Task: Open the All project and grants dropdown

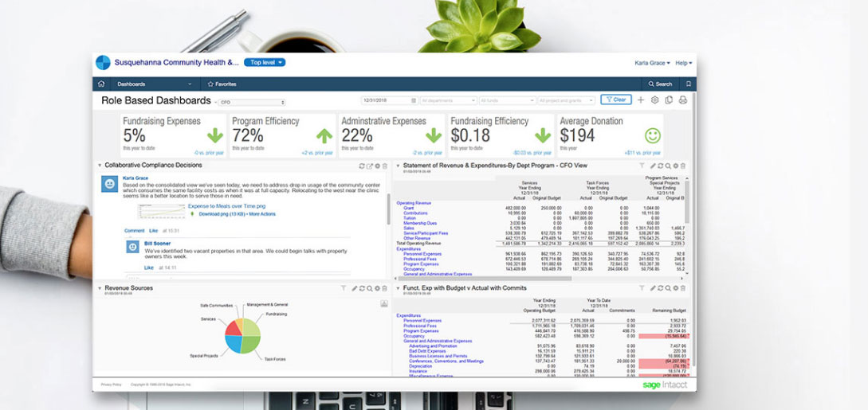Action: point(566,100)
